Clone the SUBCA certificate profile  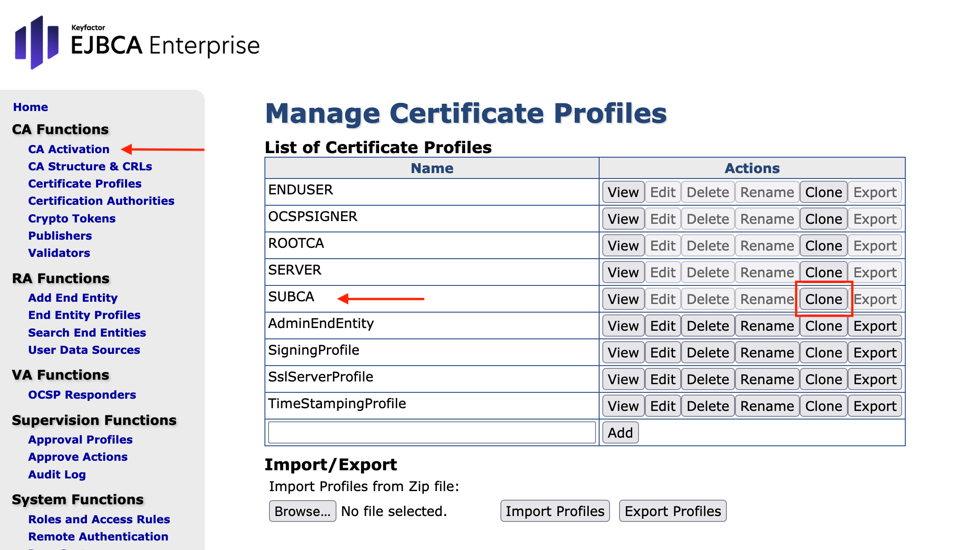(823, 299)
